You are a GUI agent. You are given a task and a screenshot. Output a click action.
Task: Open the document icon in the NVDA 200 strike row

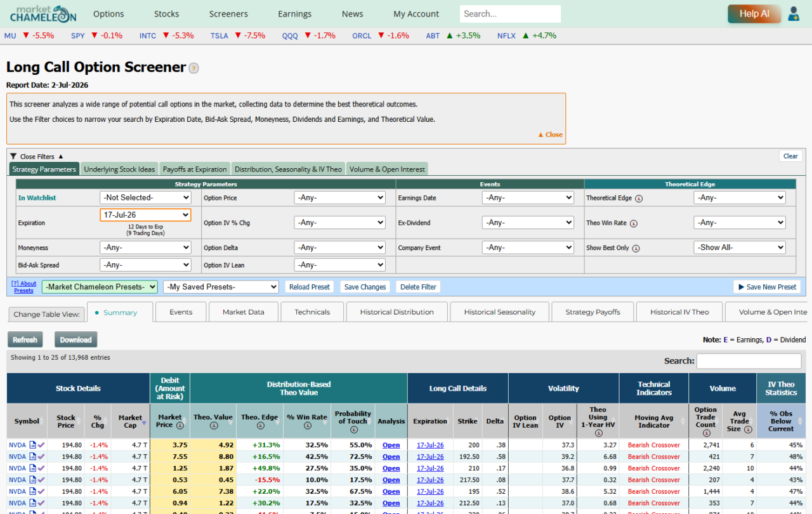pos(33,445)
